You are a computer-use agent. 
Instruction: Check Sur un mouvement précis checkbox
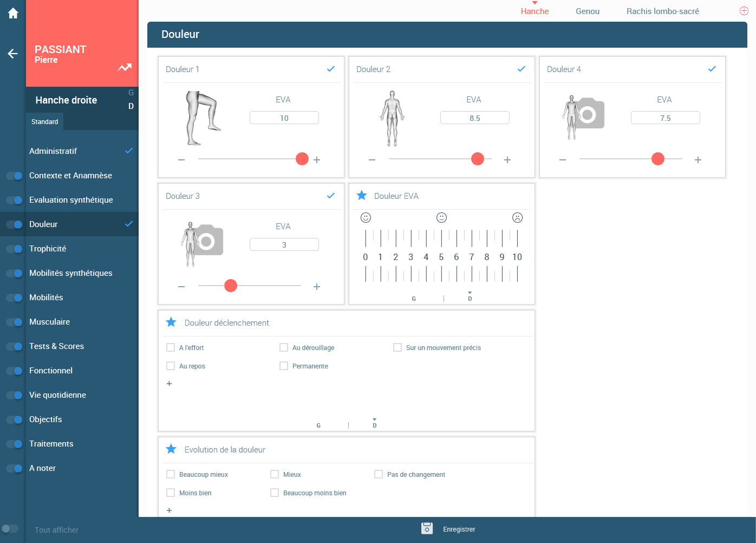pos(397,347)
